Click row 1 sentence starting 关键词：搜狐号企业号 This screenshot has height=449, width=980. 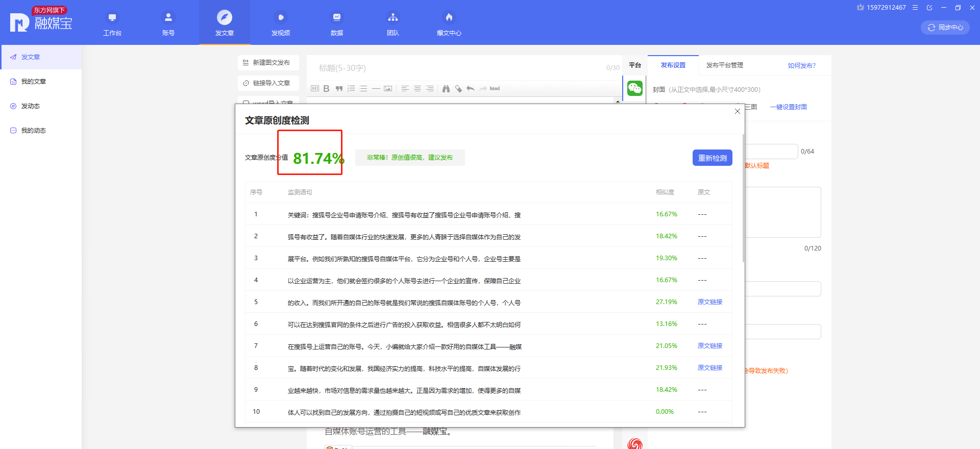pos(404,215)
